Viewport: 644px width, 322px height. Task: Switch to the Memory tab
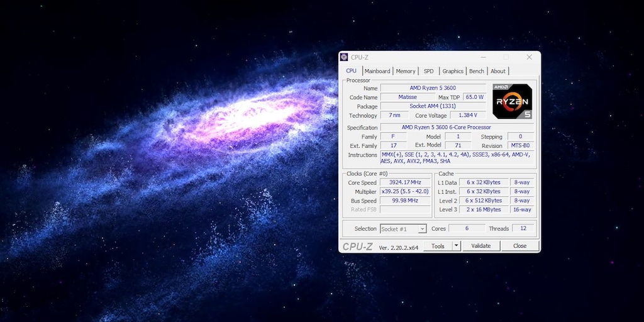coord(406,71)
